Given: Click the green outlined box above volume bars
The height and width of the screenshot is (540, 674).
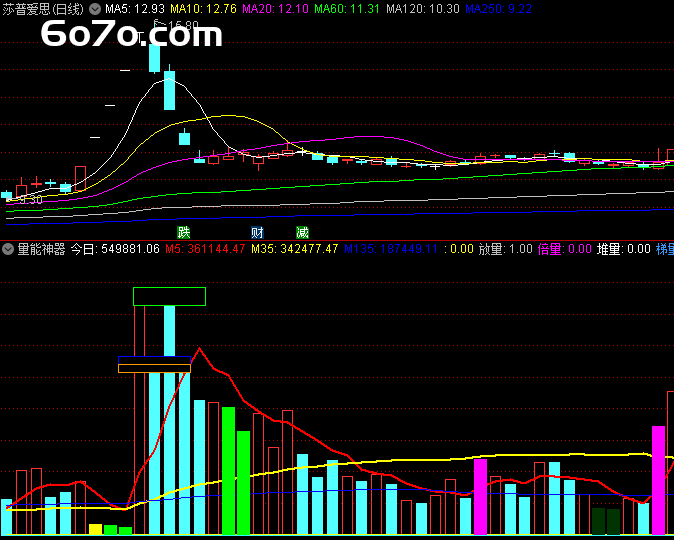Looking at the screenshot, I should (x=169, y=297).
